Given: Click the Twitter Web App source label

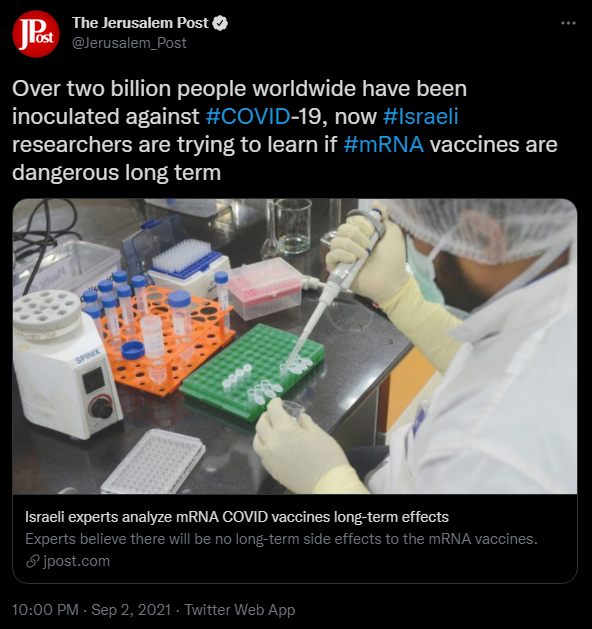Looking at the screenshot, I should [x=240, y=610].
